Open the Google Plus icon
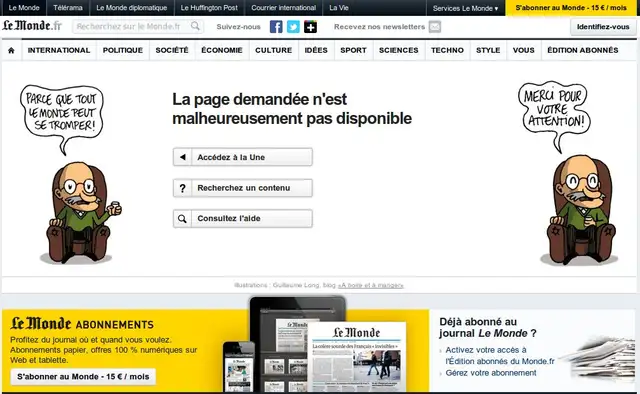 310,27
